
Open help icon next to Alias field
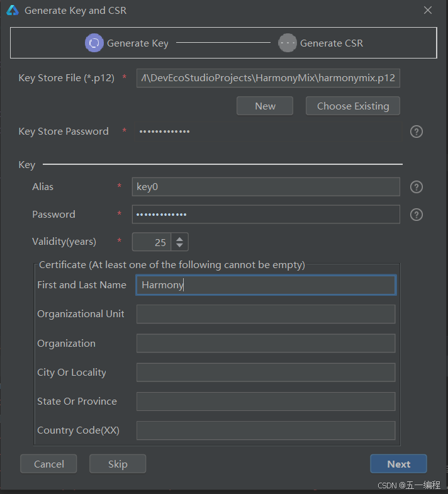(416, 187)
